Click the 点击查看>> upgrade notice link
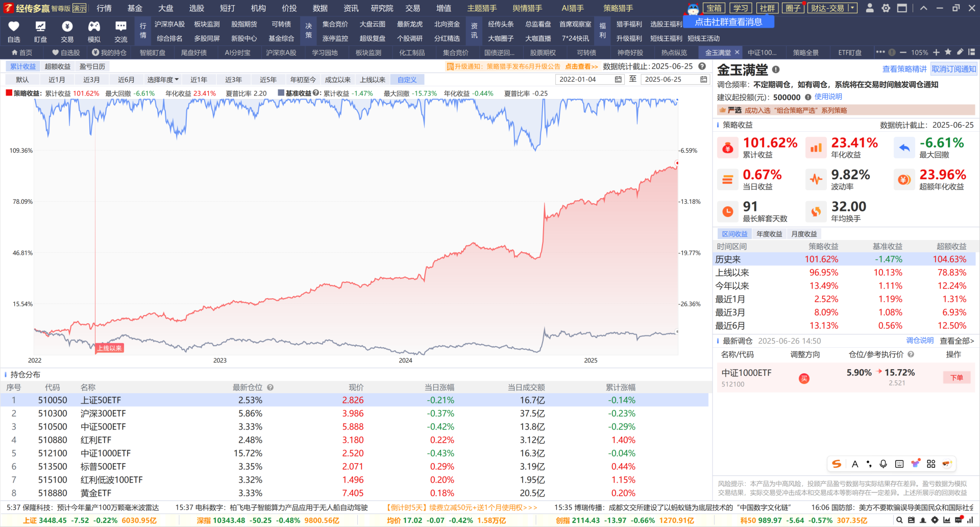This screenshot has width=980, height=527. pos(581,66)
